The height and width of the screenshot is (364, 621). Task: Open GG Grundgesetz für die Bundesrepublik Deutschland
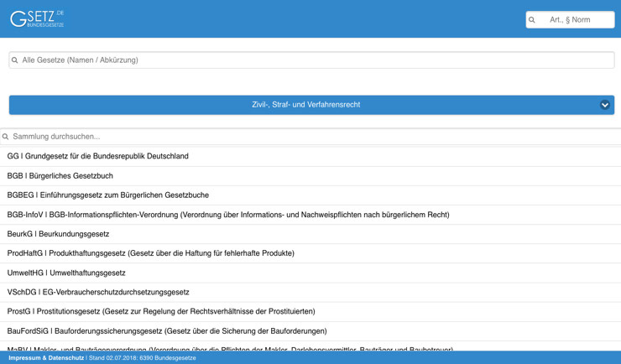point(98,156)
